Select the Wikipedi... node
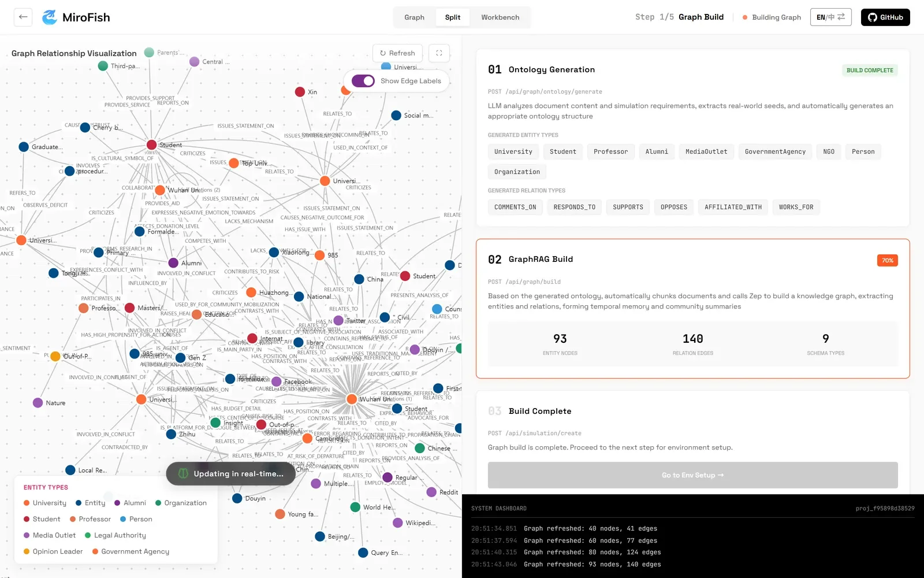Viewport: 924px width, 578px height. (397, 523)
